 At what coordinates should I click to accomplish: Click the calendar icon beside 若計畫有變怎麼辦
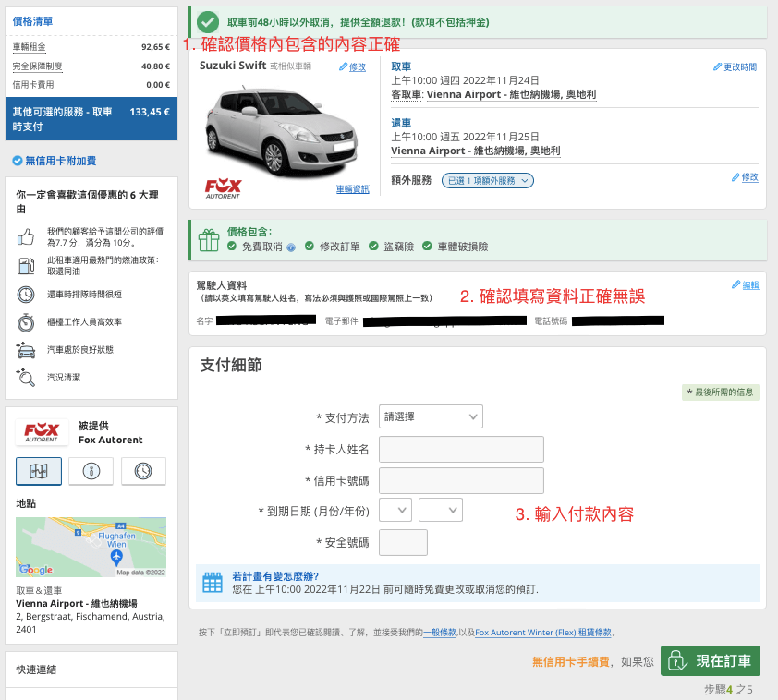(213, 583)
